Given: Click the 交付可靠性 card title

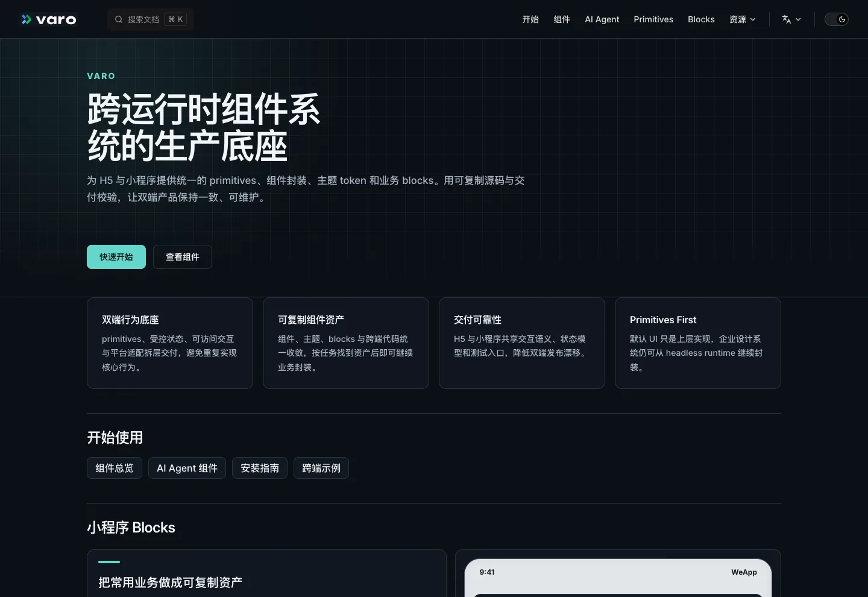Looking at the screenshot, I should [477, 320].
